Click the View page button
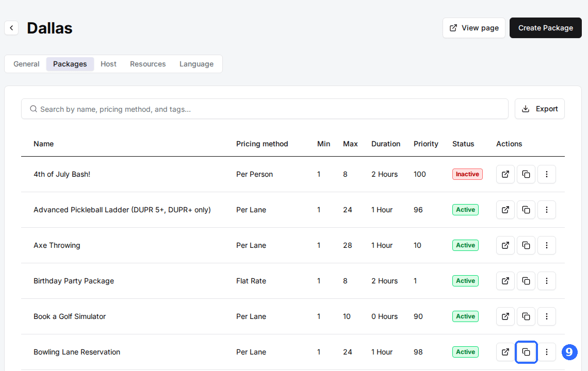 473,28
